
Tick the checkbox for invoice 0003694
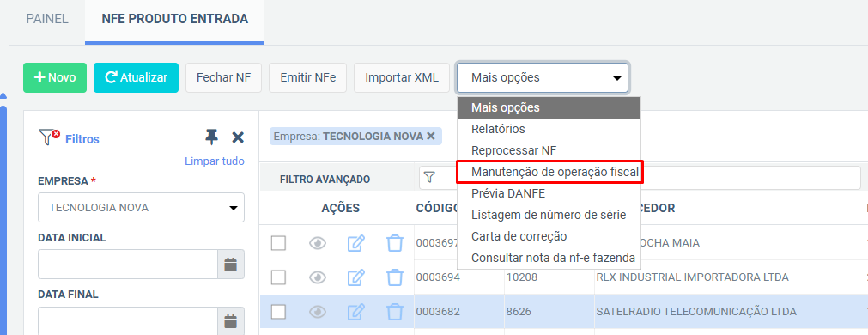[278, 277]
